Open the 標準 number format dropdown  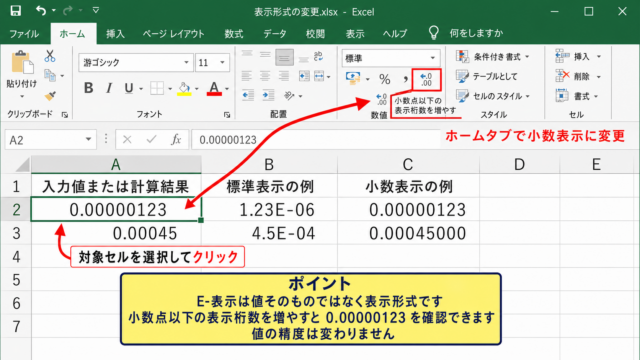click(x=433, y=58)
